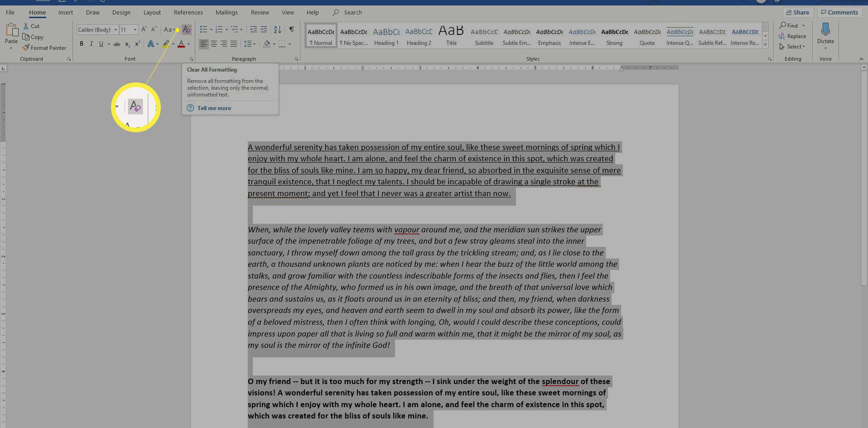The width and height of the screenshot is (868, 428).
Task: Apply the Heading 1 style
Action: point(386,36)
